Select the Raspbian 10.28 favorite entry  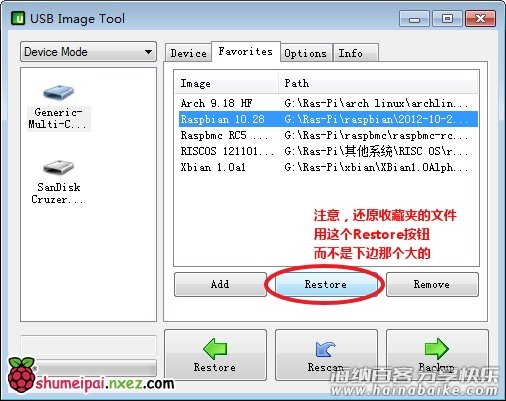328,119
